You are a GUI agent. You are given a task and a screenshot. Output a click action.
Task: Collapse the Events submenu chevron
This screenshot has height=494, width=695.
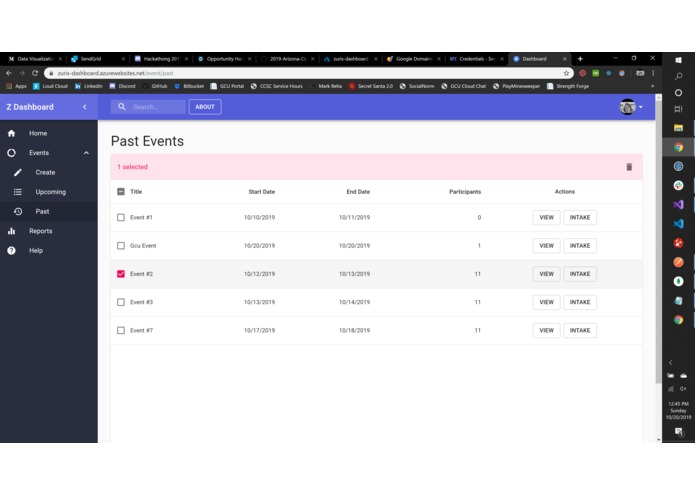(x=86, y=153)
